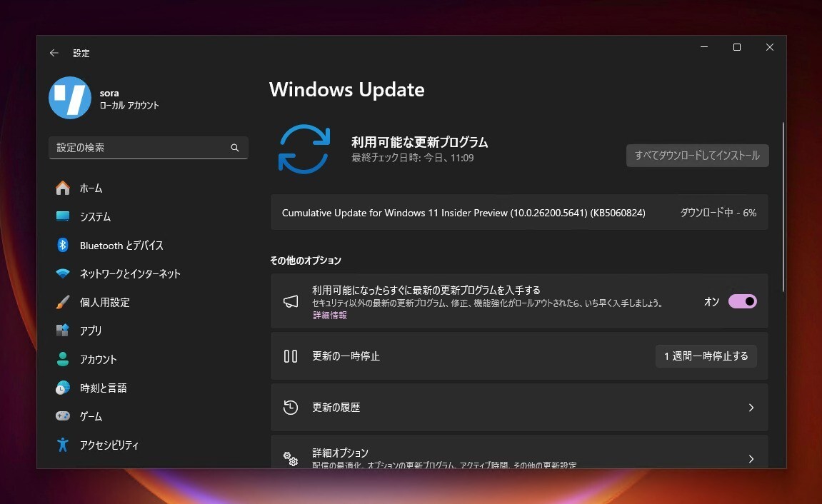Click the システム monitor icon
The image size is (822, 504).
(x=63, y=216)
